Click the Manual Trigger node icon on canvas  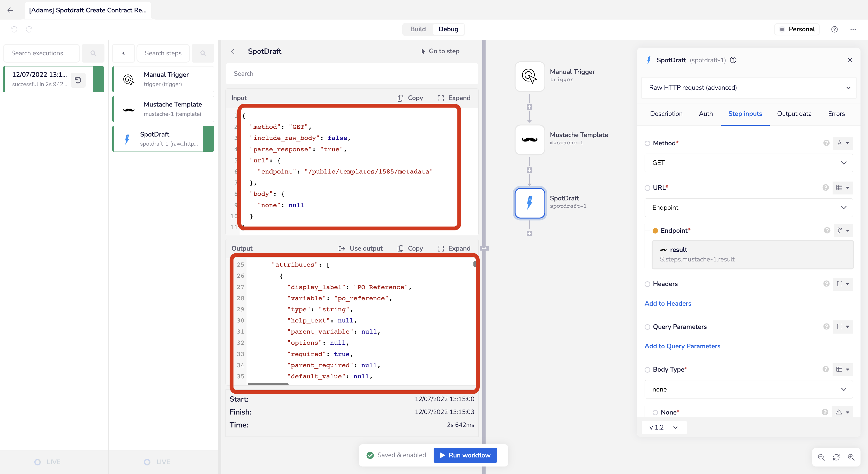point(529,77)
